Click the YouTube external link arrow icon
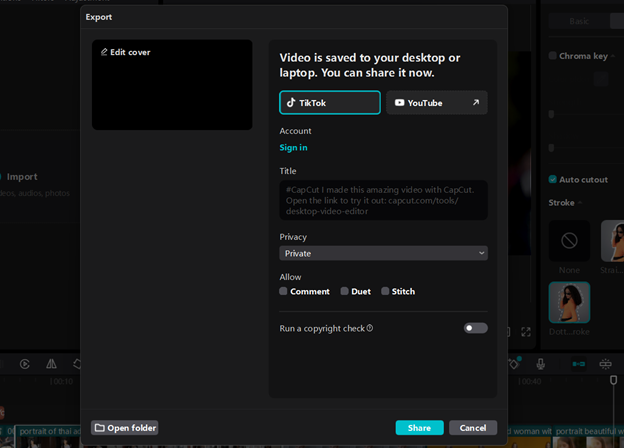Screen dimensions: 624x448 476,102
